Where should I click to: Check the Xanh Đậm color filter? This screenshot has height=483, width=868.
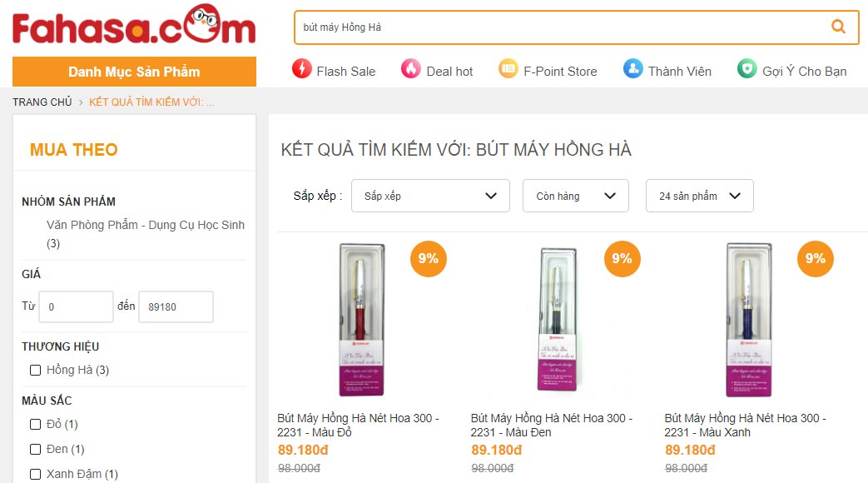click(x=35, y=474)
